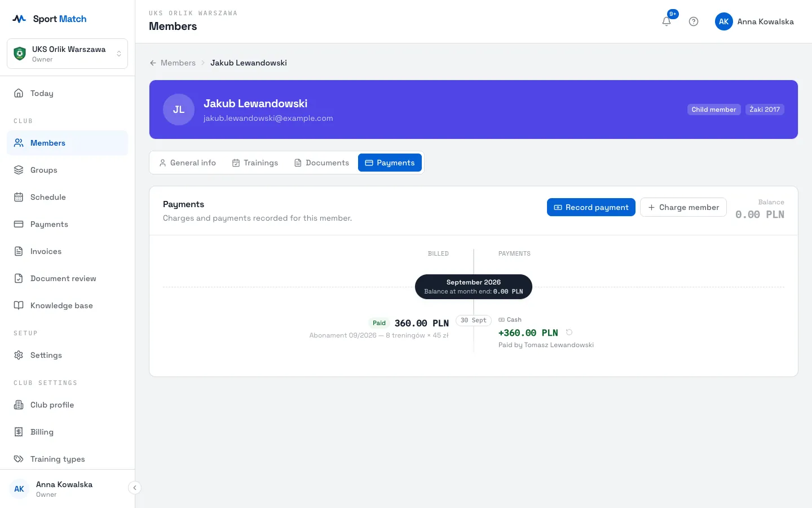Open Training types settings
Viewport: 812px width, 508px height.
point(67,459)
